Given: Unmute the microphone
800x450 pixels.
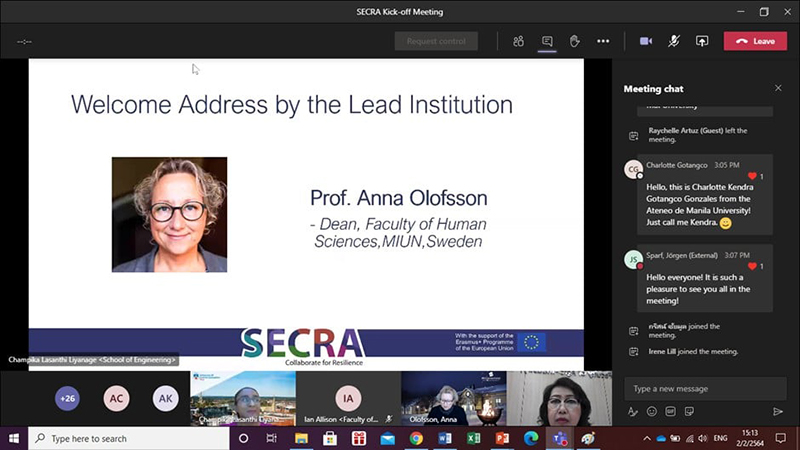Looking at the screenshot, I should point(674,41).
